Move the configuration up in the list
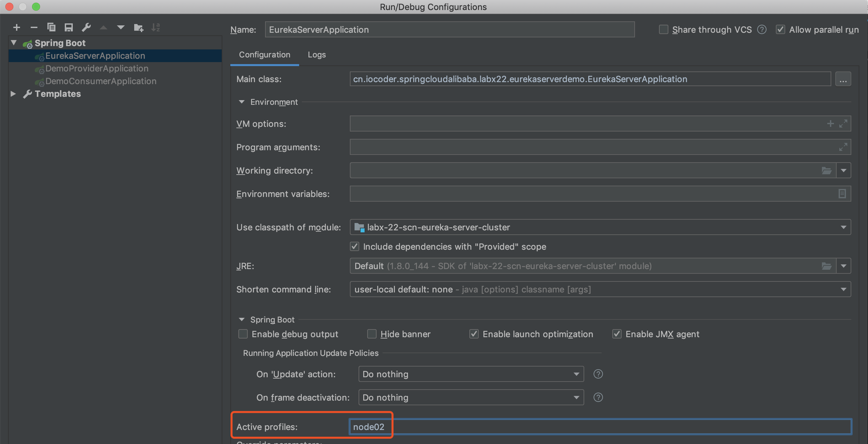868x444 pixels. tap(103, 27)
